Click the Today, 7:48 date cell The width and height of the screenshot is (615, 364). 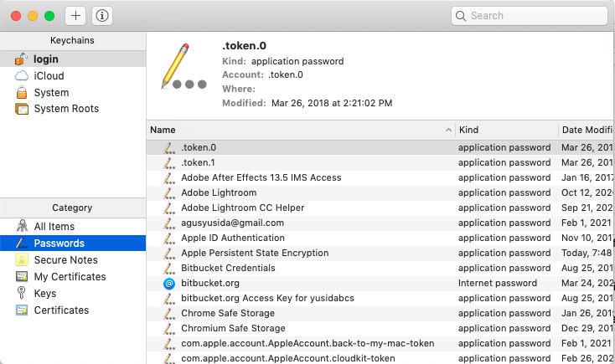(x=587, y=253)
